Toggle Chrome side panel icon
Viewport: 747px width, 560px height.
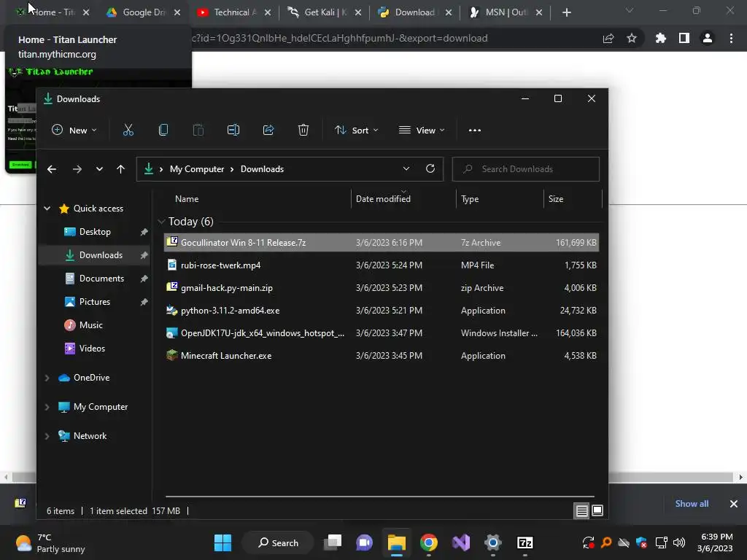point(684,38)
